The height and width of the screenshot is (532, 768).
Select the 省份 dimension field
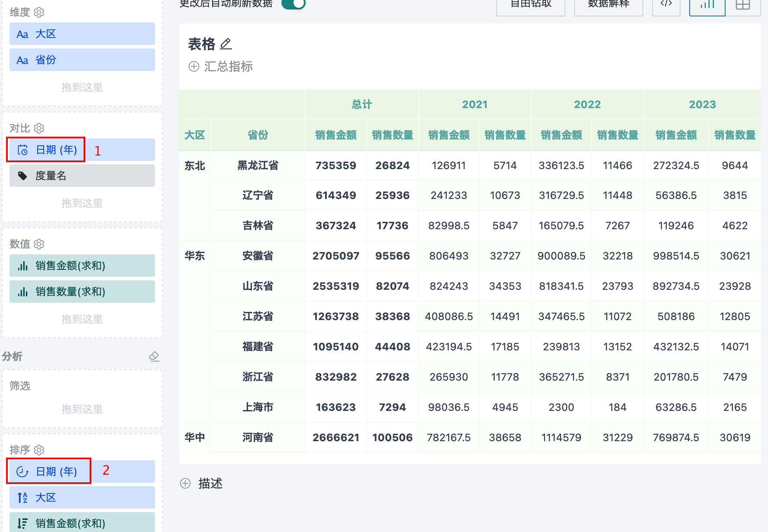pos(82,60)
